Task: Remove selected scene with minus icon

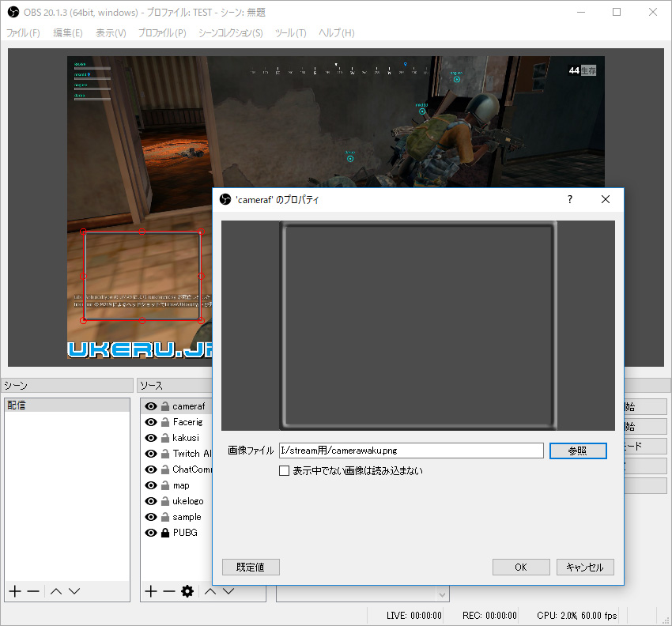Action: click(33, 591)
